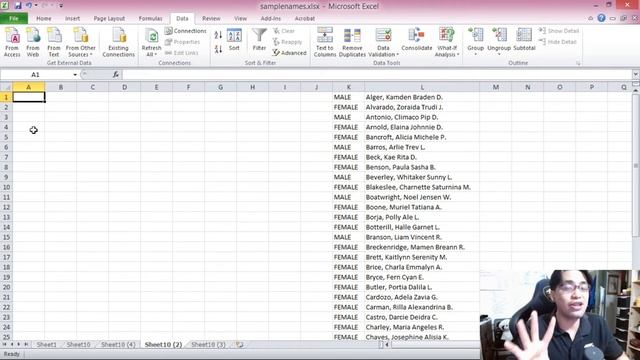This screenshot has width=640, height=360.
Task: Toggle the Filter funnel
Action: pos(259,40)
